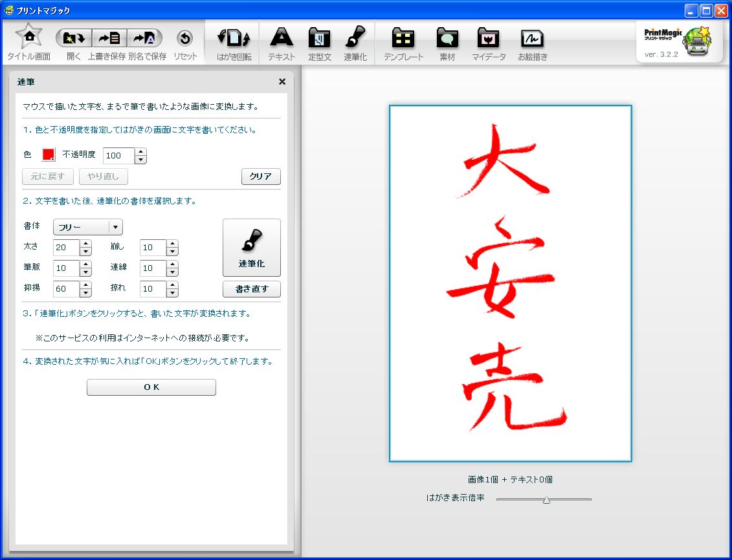732x560 pixels.
Task: Click the クリア button
Action: point(261,177)
